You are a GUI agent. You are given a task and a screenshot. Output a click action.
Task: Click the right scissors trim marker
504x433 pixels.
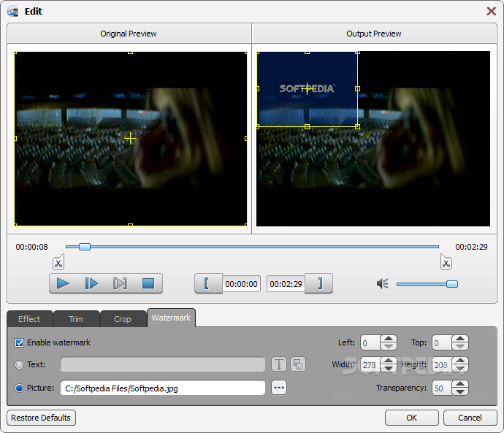click(446, 262)
